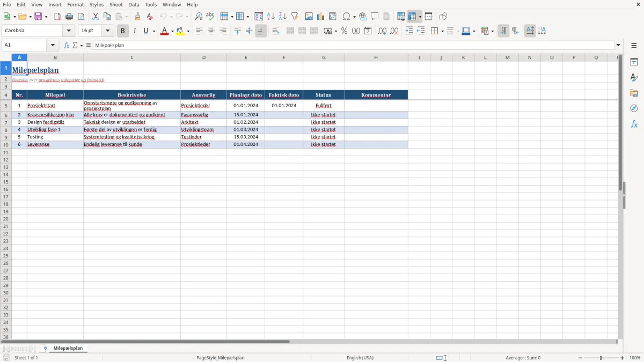Toggle Print Preview

click(81, 17)
